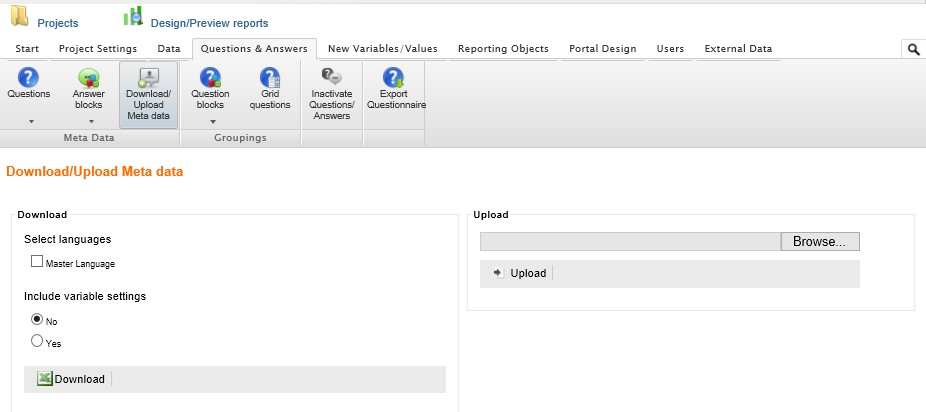Select the Yes radio button

[x=38, y=342]
